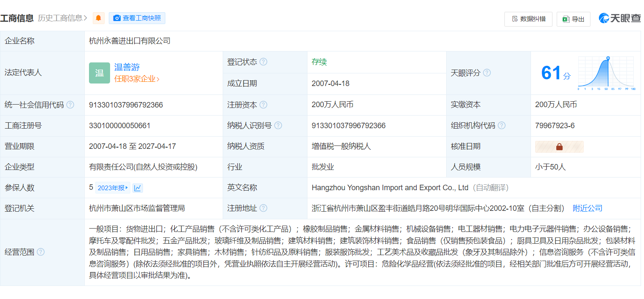This screenshot has height=299, width=644.
Task: Click 有限责任公司(自然人投资或控股) company type
Action: [143, 167]
